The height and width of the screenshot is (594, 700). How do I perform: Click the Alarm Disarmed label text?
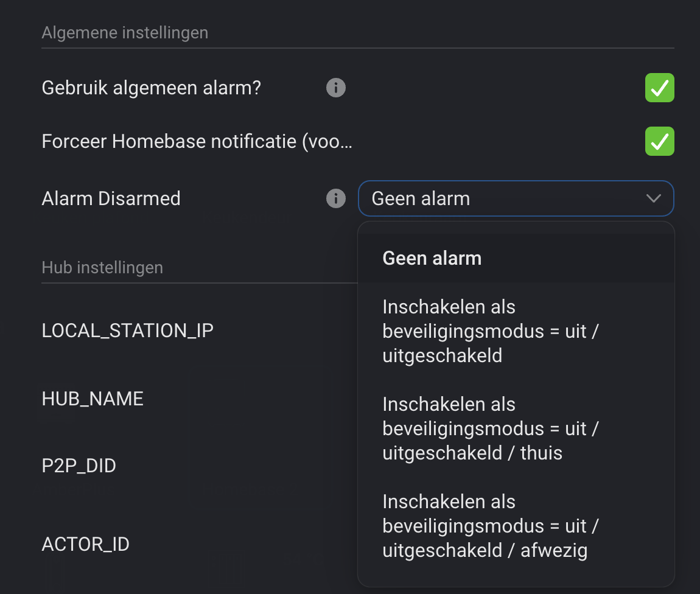[x=111, y=198]
